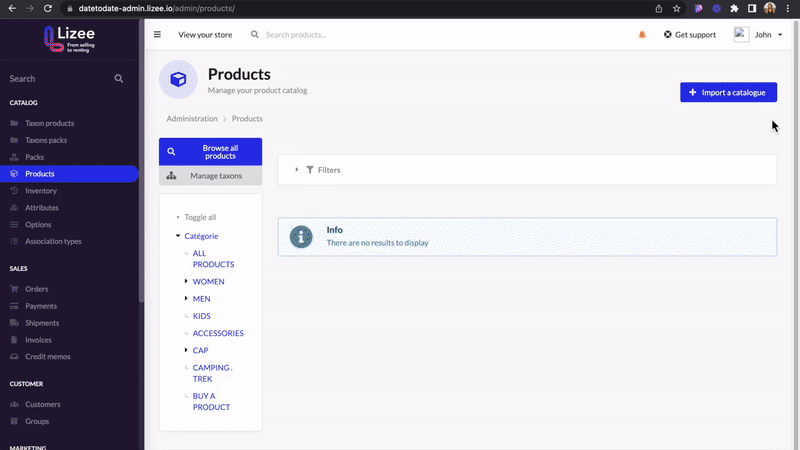Click the Products cube icon

(178, 79)
